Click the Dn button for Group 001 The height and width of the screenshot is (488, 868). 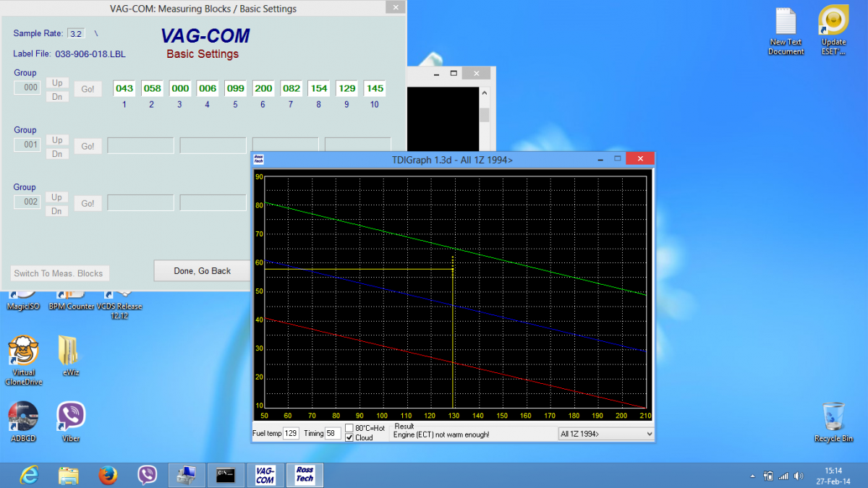[x=57, y=154]
